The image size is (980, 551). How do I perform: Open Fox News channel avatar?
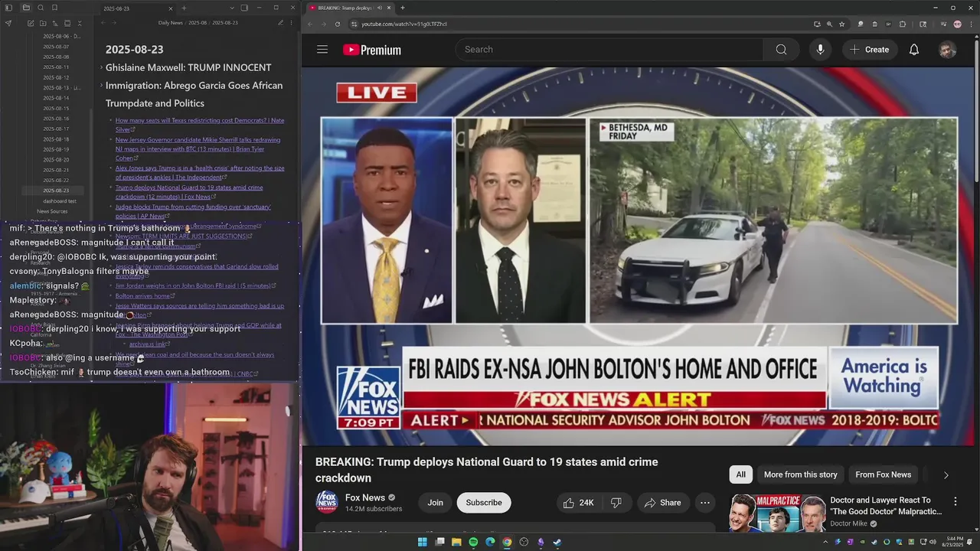click(x=327, y=502)
